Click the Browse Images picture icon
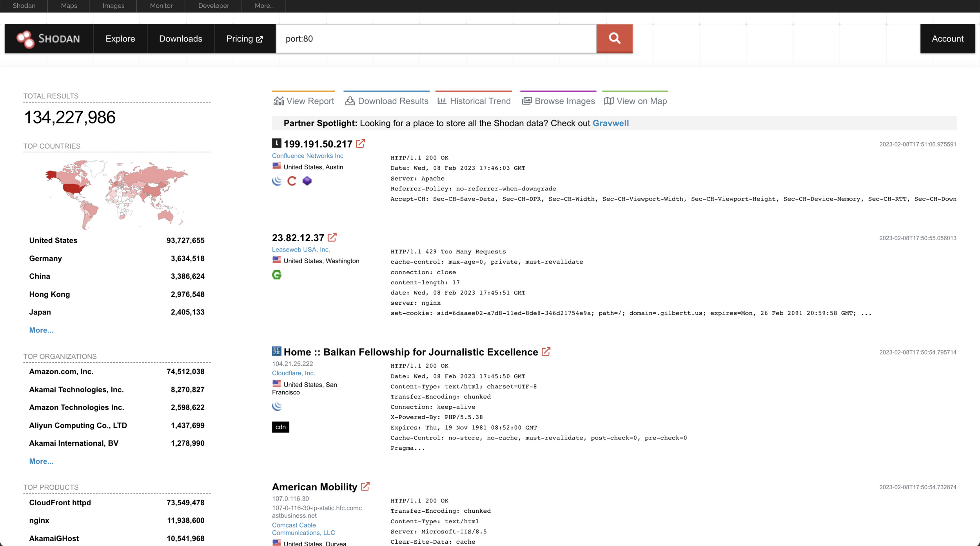This screenshot has width=980, height=546. pyautogui.click(x=527, y=101)
